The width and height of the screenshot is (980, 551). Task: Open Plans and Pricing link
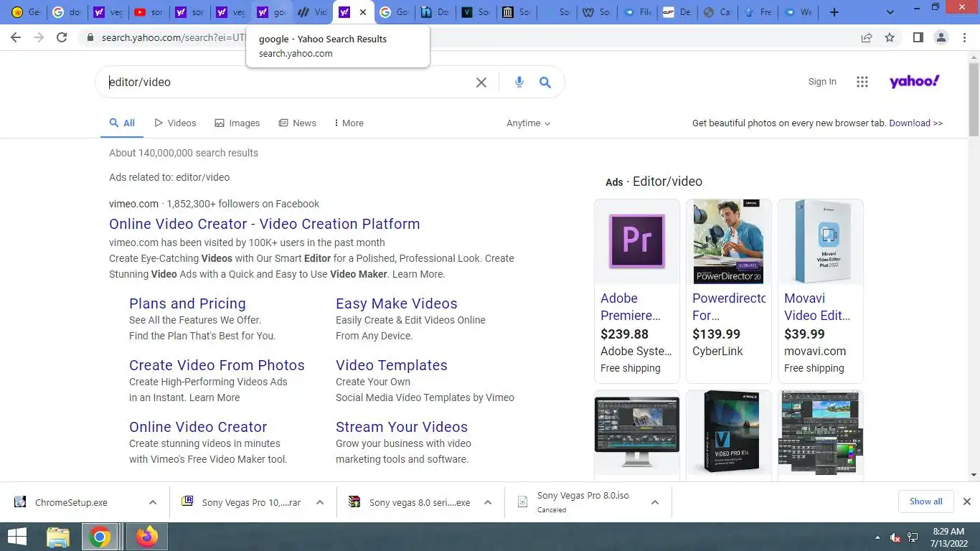click(187, 303)
